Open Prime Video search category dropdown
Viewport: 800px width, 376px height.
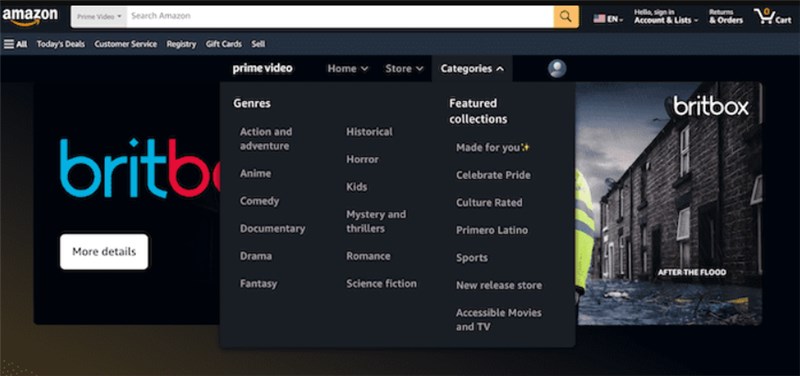point(99,16)
